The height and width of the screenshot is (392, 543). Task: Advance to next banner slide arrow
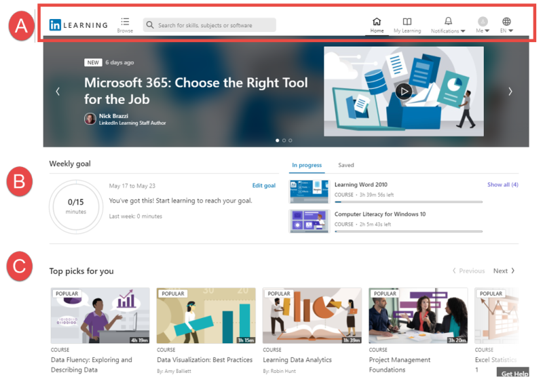(510, 92)
